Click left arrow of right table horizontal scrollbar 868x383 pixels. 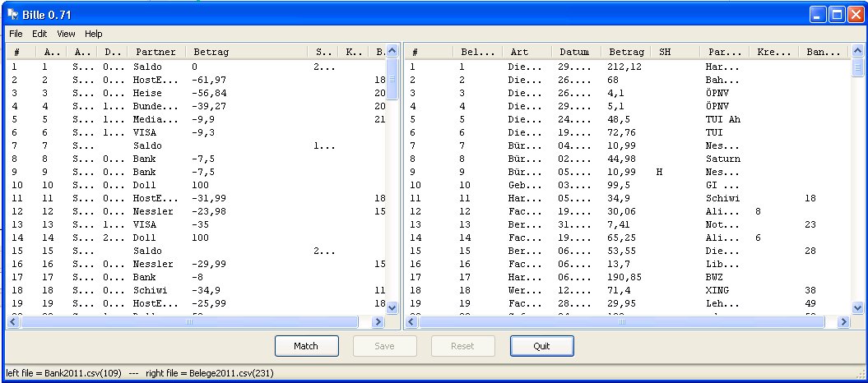411,322
